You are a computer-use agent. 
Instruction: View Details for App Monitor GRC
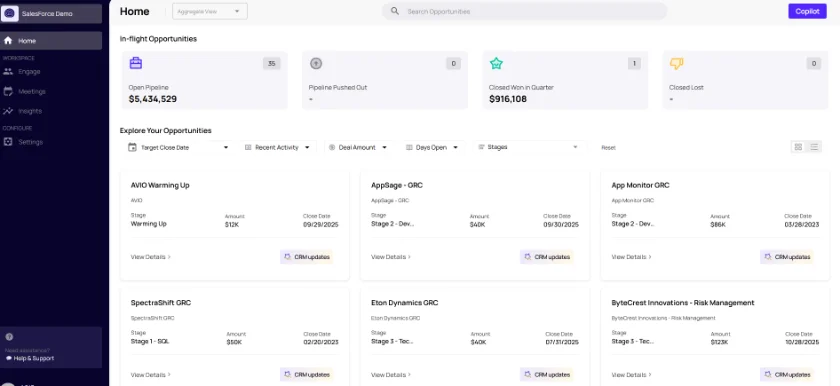[632, 257]
